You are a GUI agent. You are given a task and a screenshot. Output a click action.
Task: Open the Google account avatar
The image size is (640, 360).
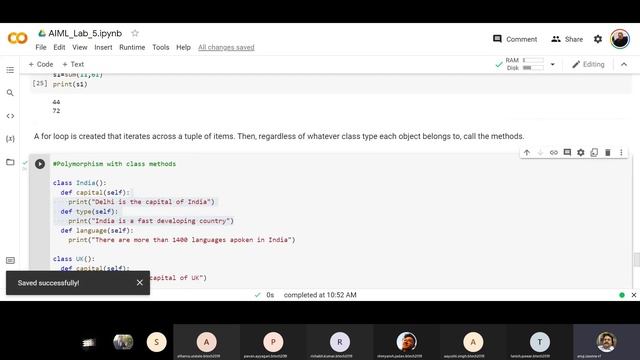pyautogui.click(x=620, y=39)
